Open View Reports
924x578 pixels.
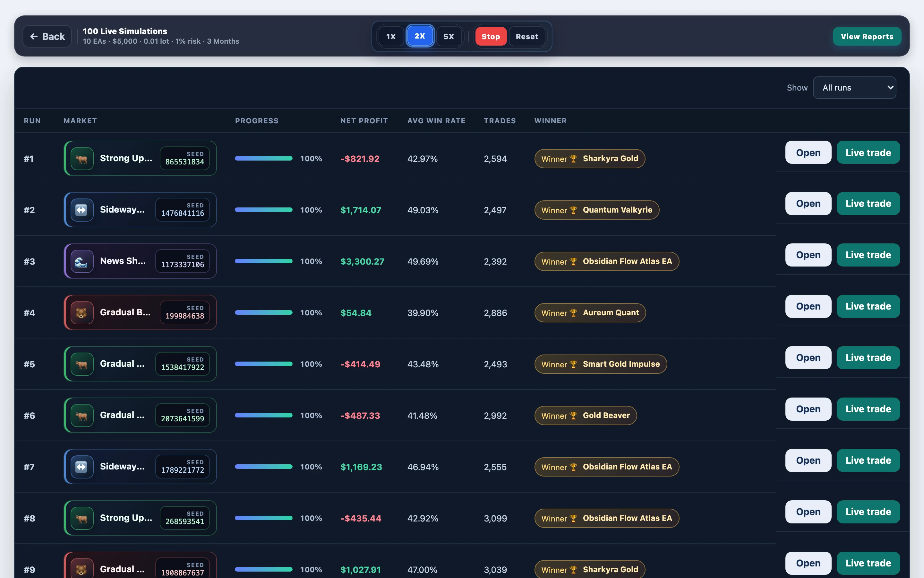pyautogui.click(x=867, y=36)
